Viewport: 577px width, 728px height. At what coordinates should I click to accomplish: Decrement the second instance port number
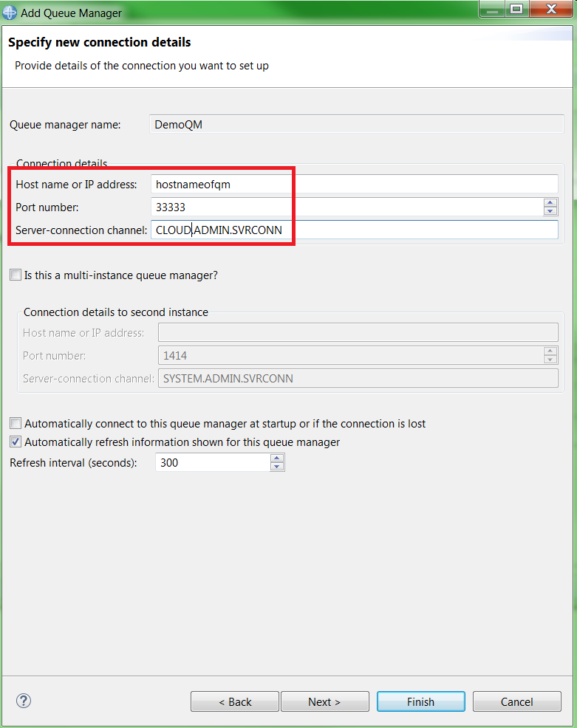[x=550, y=360]
